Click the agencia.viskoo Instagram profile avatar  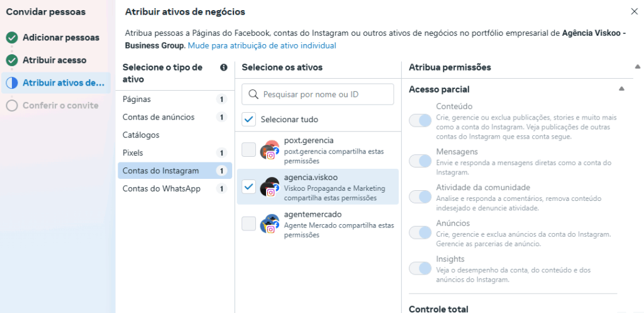270,187
